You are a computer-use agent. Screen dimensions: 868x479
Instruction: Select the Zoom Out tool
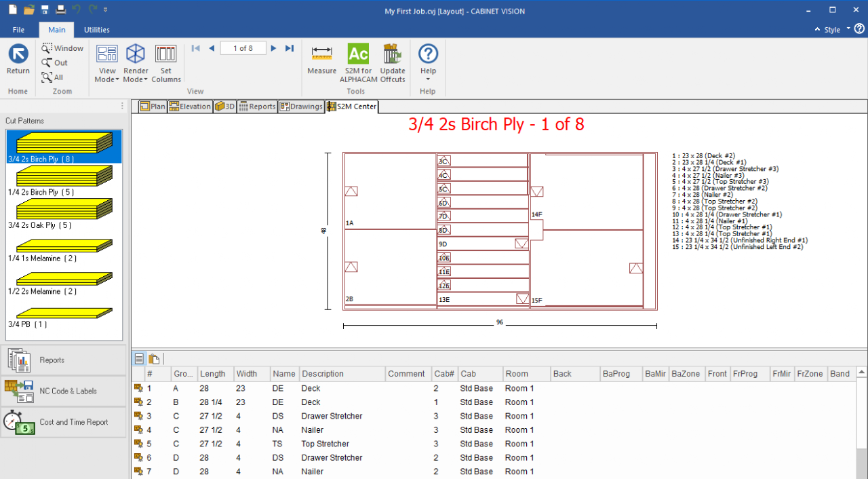[55, 63]
